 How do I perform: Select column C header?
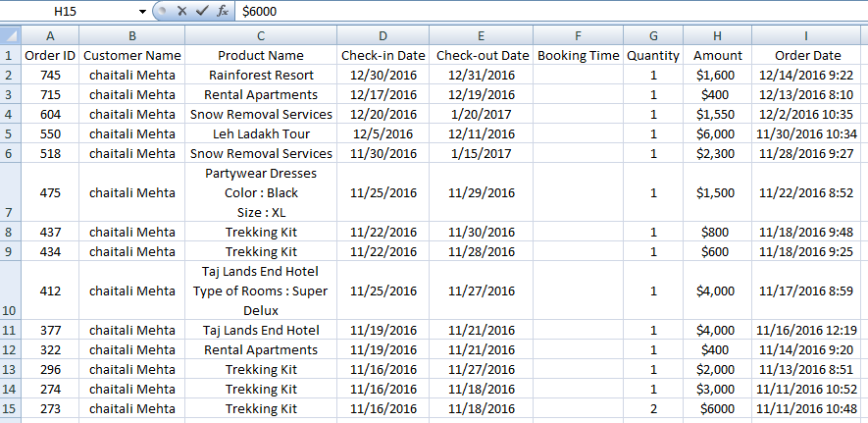click(x=261, y=36)
